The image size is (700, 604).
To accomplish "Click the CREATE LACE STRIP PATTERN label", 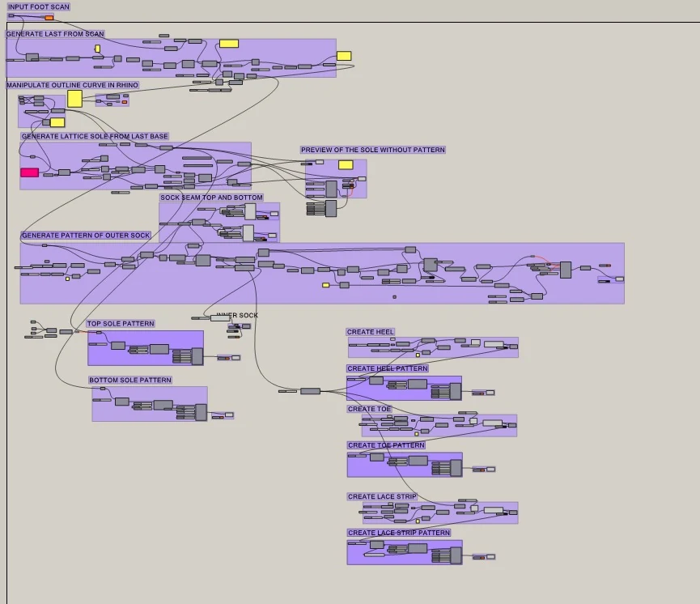I will click(x=399, y=533).
